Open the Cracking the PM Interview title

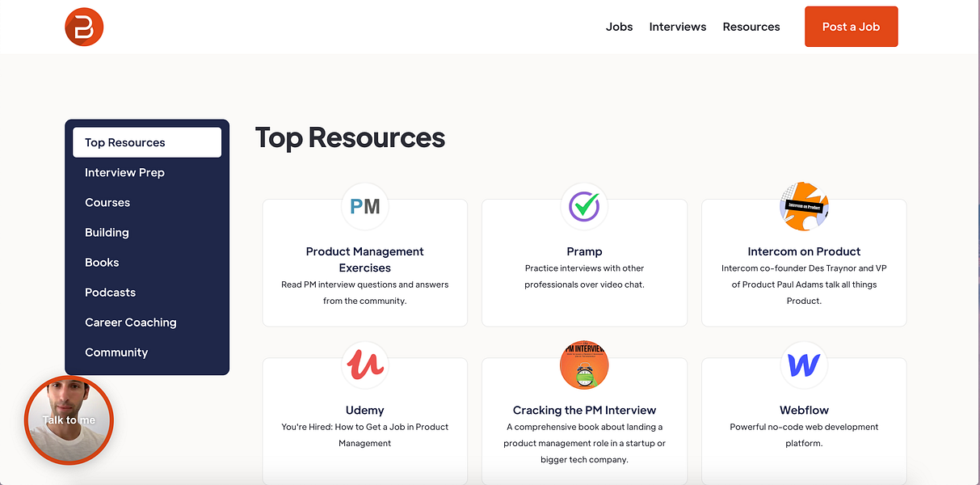tap(584, 410)
